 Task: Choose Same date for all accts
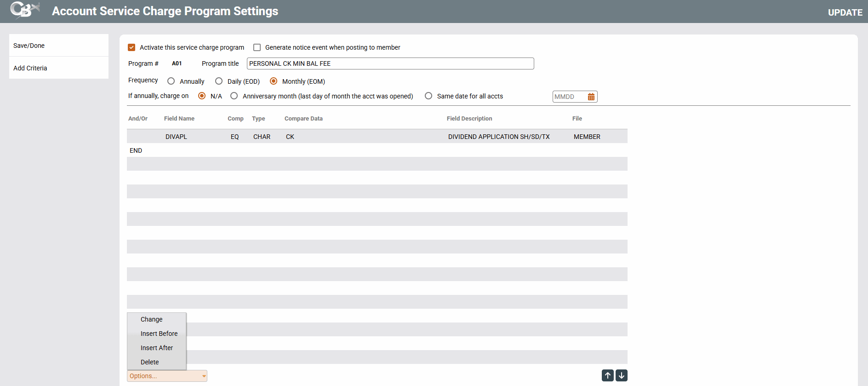pos(428,96)
